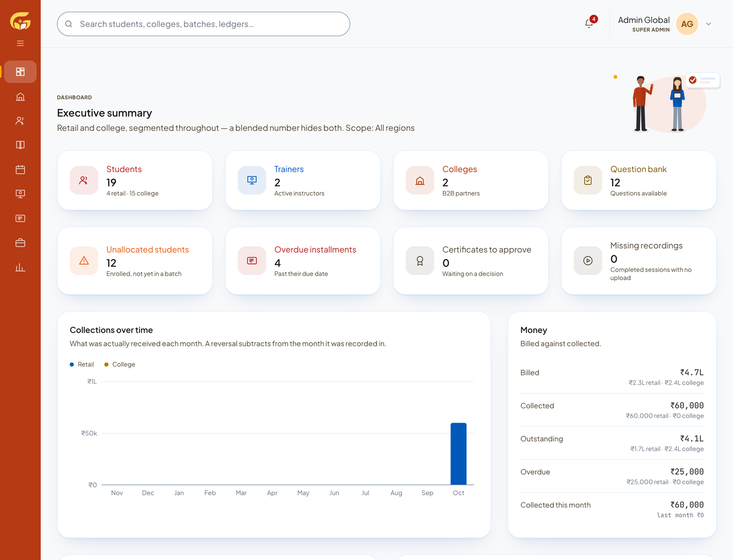
Task: Click the 'last month ₹0' text
Action: (681, 515)
